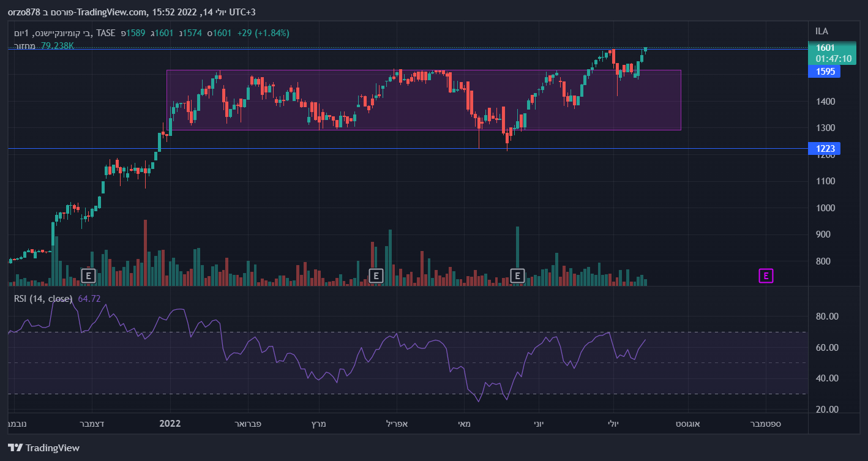Click the +29 (+1.84%) price change text
This screenshot has width=868, height=461.
point(263,32)
